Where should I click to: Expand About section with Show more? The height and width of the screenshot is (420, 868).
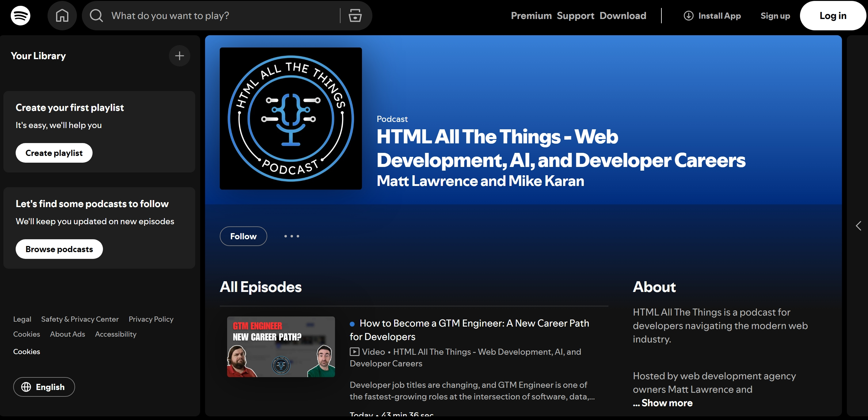click(x=667, y=403)
